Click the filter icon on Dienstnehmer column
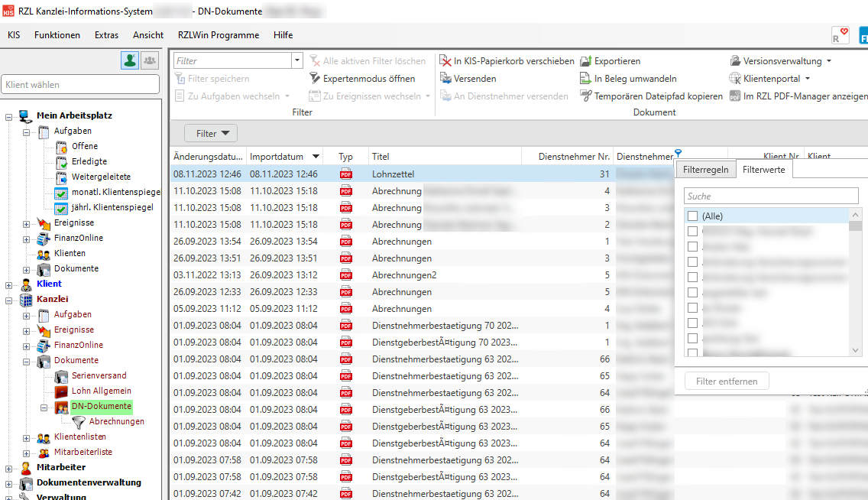868x500 pixels. 678,154
